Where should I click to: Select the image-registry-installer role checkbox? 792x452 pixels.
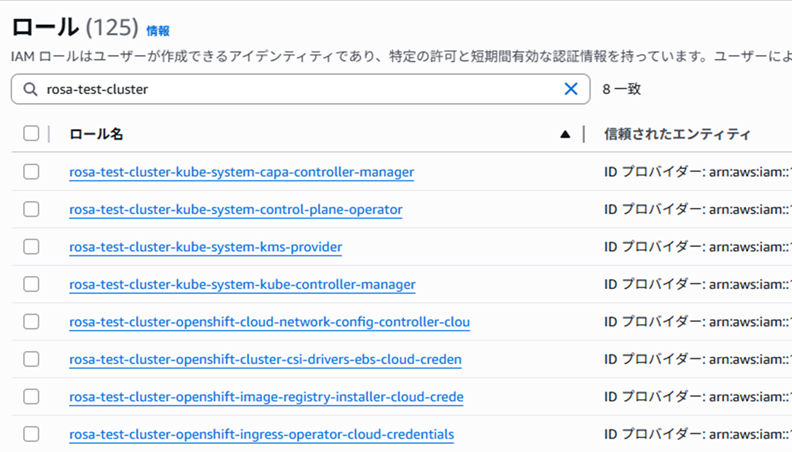pyautogui.click(x=31, y=397)
